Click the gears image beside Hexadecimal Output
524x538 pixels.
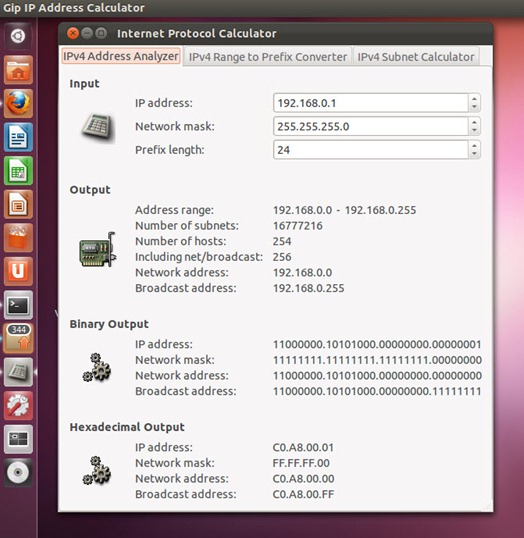point(97,470)
